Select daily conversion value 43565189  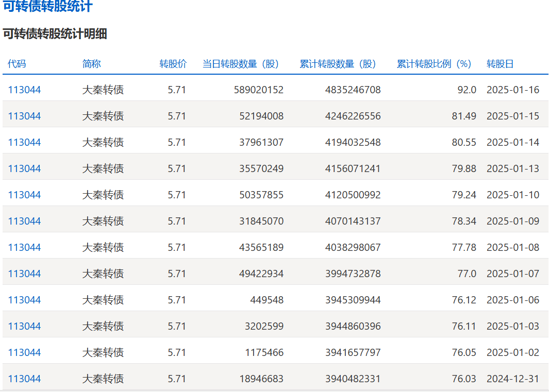pyautogui.click(x=261, y=247)
